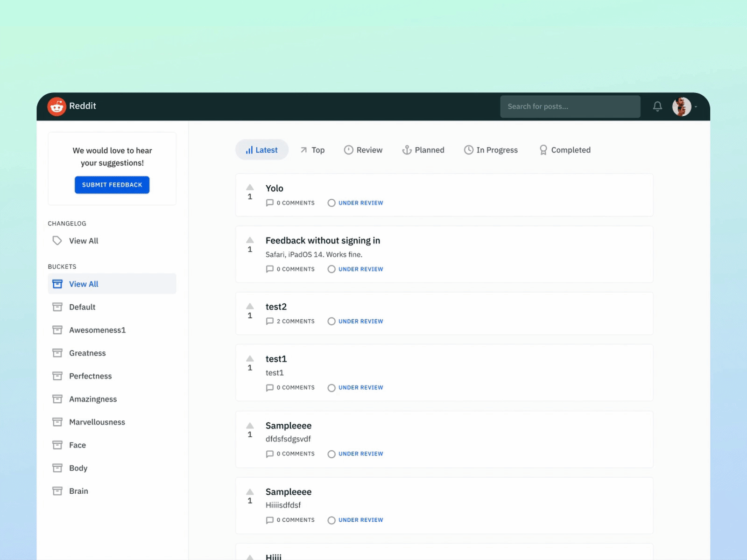Click the Greatness bucket icon
Screen dimensions: 747x560
[57, 353]
